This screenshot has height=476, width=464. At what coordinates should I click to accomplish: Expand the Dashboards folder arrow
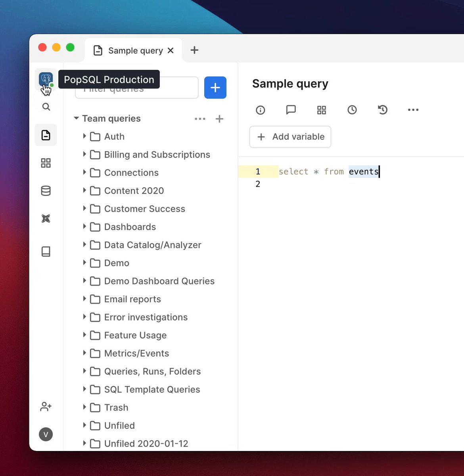point(84,226)
